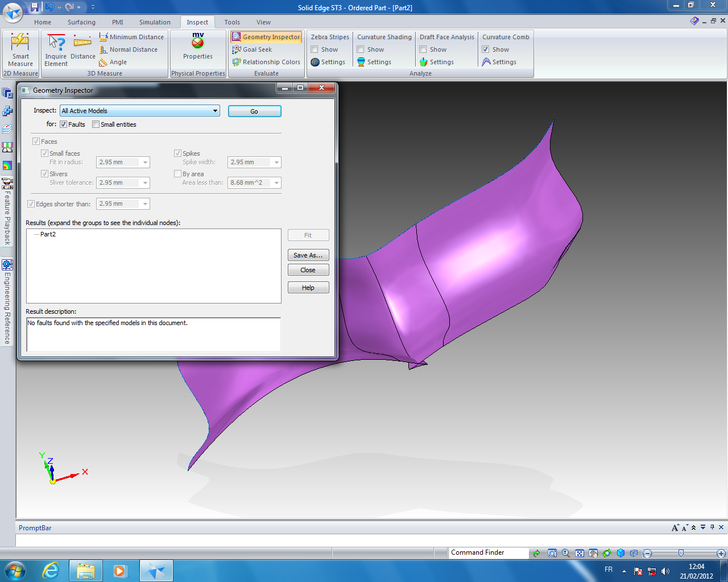Open Customize Quick Access Toolbar dropdown

tap(93, 7)
